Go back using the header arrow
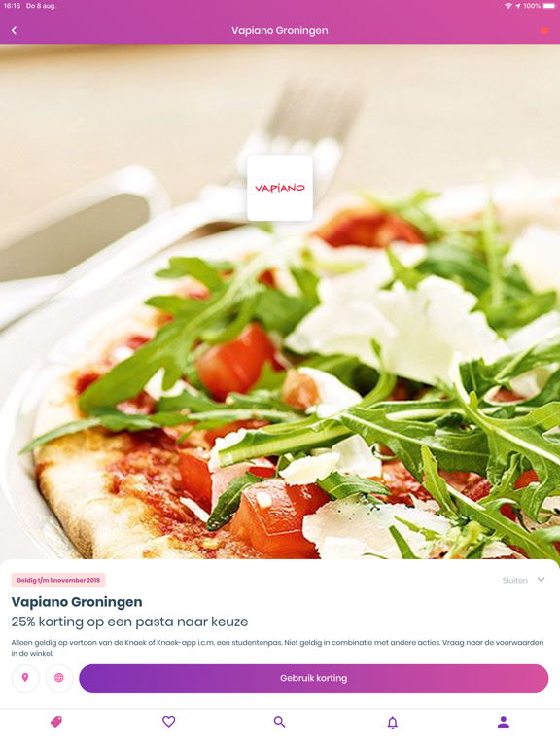The image size is (560, 747). 14,30
